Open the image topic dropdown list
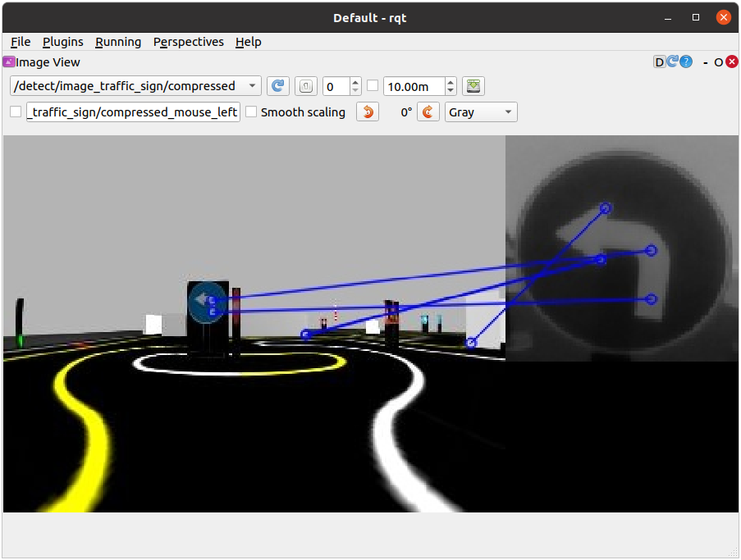Screen dimensions: 741x560 point(135,86)
